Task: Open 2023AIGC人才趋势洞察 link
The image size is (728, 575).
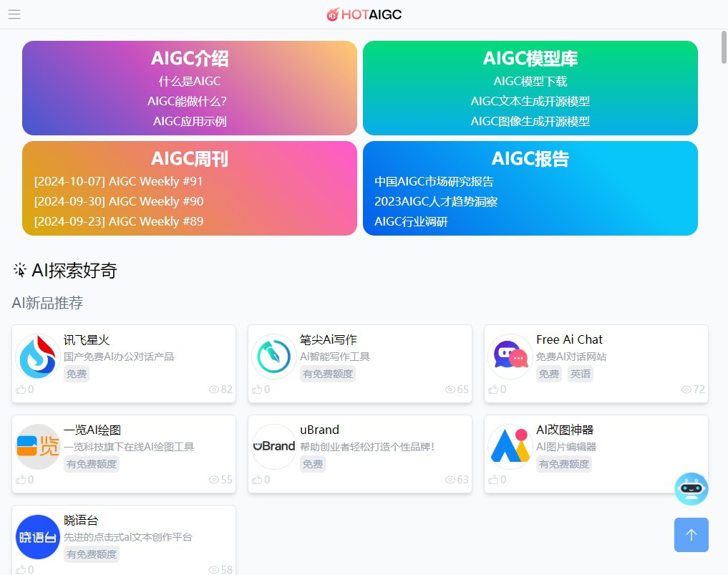Action: [436, 202]
